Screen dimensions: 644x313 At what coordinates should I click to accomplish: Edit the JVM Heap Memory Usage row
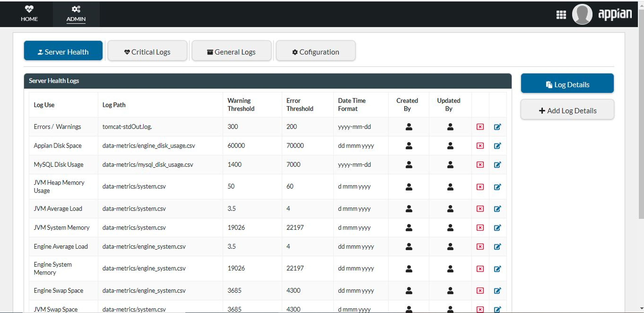[497, 187]
